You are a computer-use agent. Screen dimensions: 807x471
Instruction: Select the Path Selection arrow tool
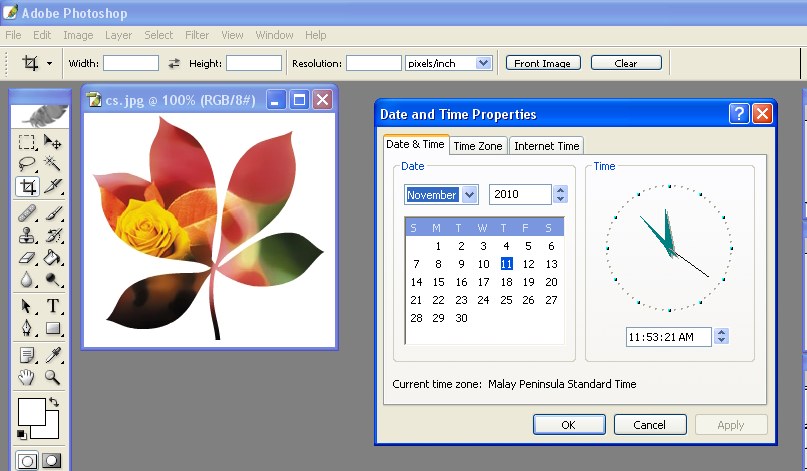click(27, 306)
